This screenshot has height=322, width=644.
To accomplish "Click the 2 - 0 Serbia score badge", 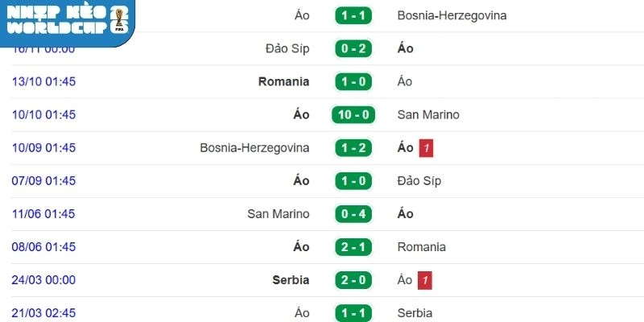I will (353, 280).
